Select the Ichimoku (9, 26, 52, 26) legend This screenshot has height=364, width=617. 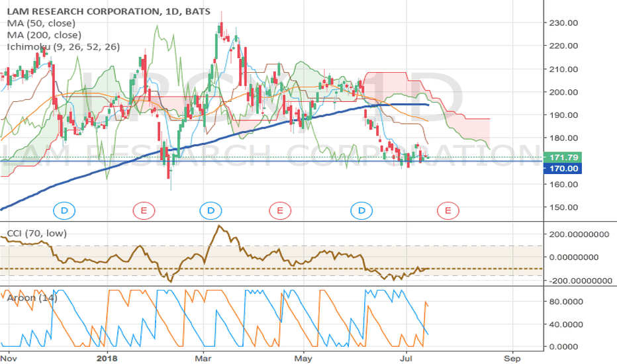click(x=64, y=47)
